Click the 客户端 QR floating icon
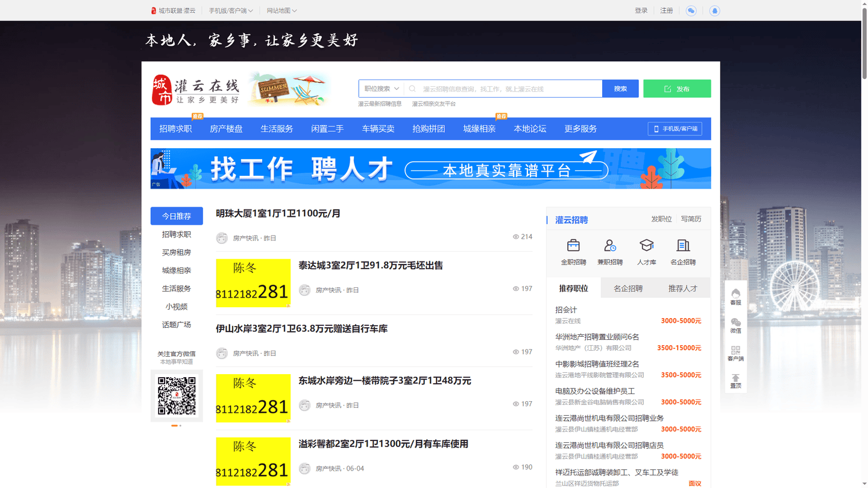 coord(735,353)
